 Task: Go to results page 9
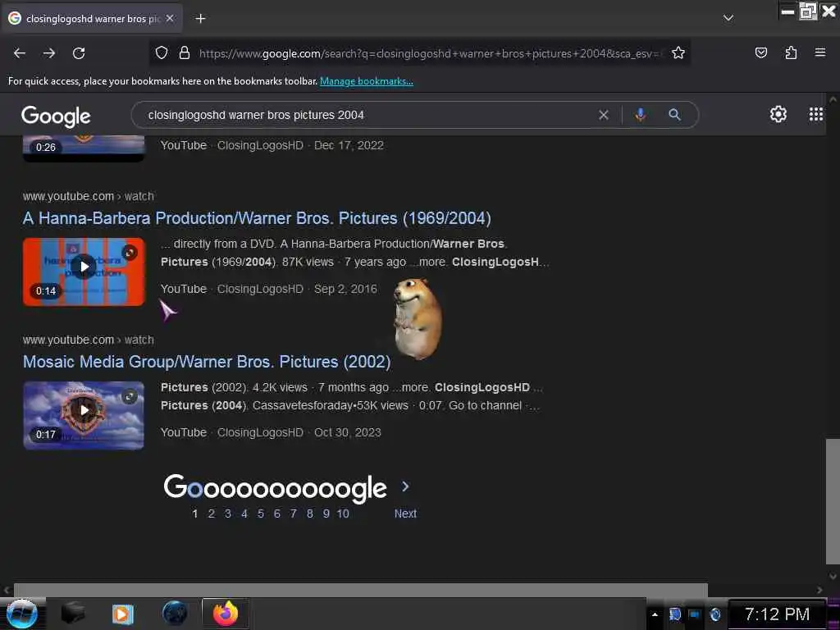[x=326, y=514]
